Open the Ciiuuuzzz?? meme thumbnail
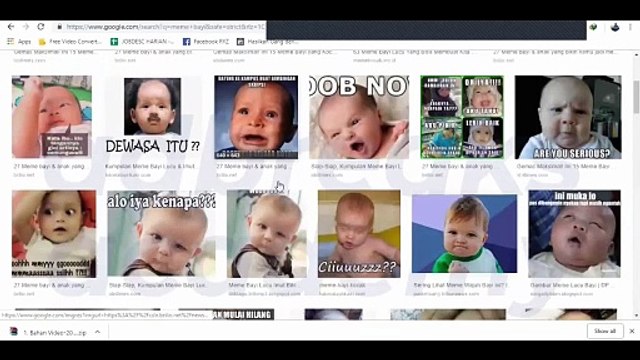The height and width of the screenshot is (360, 640). [359, 234]
